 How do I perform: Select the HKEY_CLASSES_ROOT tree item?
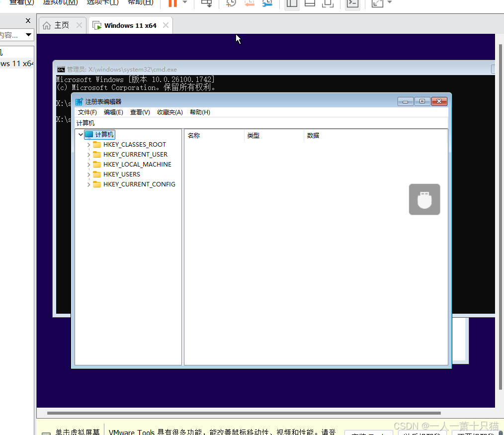(x=134, y=145)
